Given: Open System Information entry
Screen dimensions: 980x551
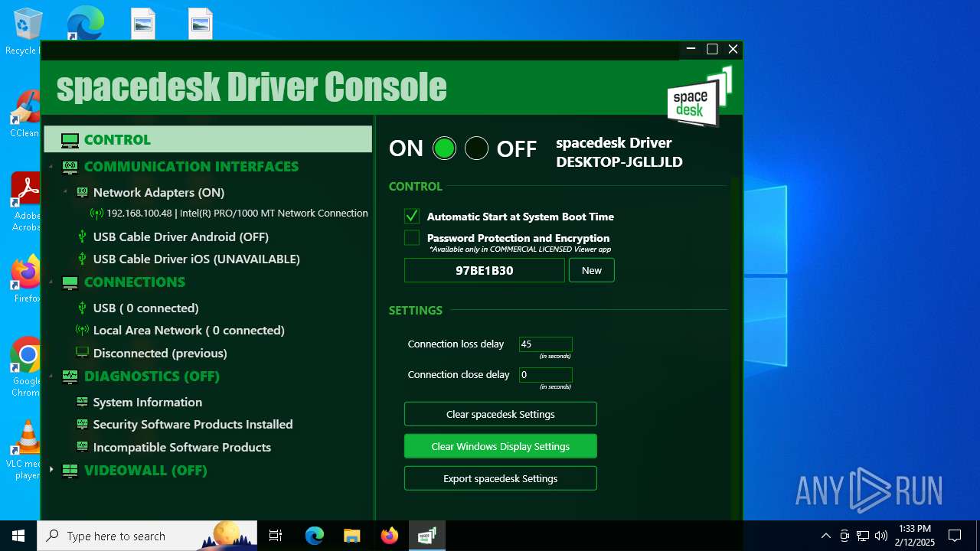Looking at the screenshot, I should point(148,402).
